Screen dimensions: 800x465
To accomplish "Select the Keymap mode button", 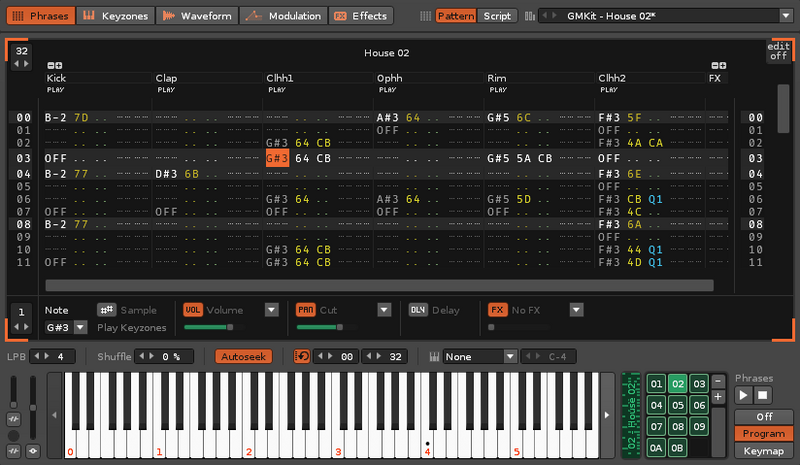I will [765, 449].
